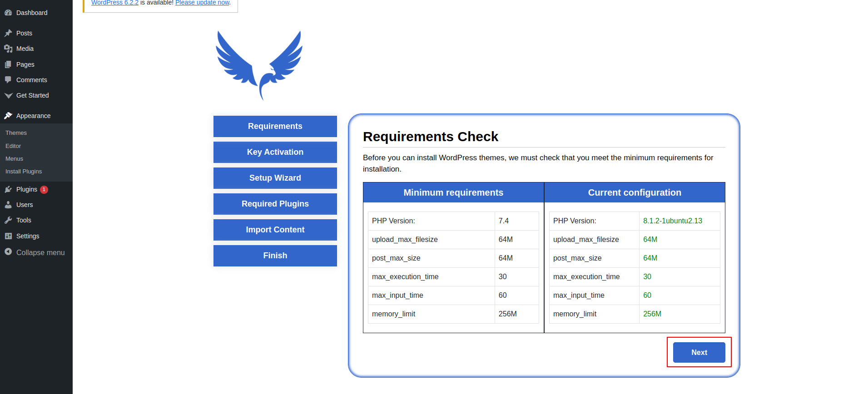Click the current max_input_time value 60
This screenshot has height=394, width=868.
tap(647, 295)
